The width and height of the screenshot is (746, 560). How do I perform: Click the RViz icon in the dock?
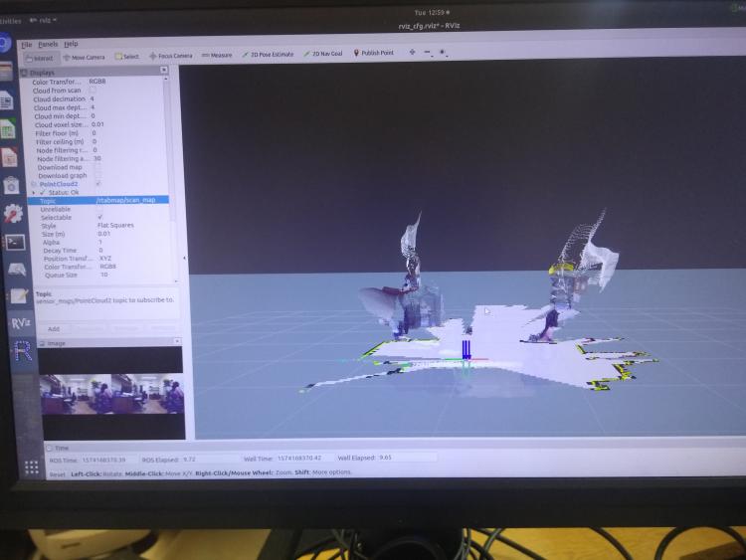point(20,322)
